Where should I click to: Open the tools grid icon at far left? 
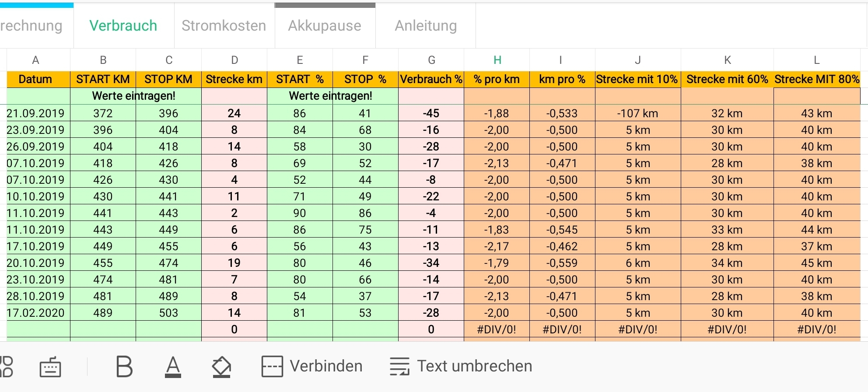[6, 367]
